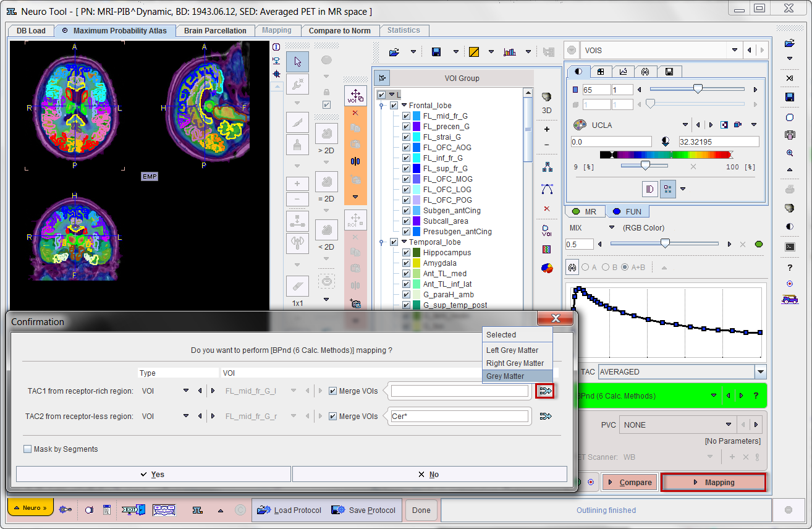Toggle Merge VOIs for TAC2 row
The width and height of the screenshot is (812, 529).
[x=333, y=417]
